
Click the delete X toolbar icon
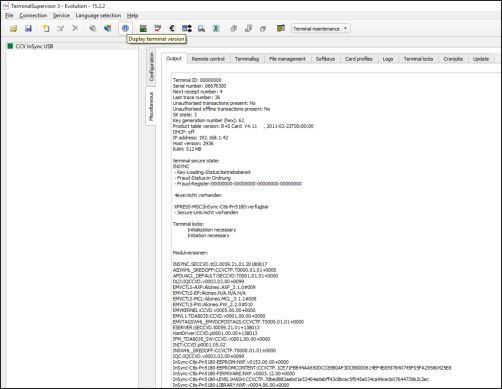click(75, 28)
